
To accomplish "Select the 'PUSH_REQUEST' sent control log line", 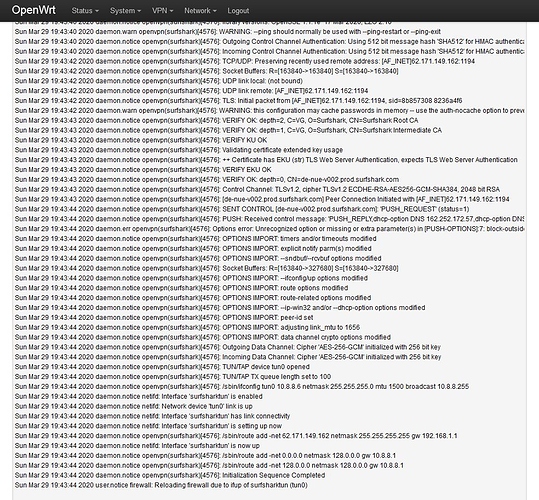I will [x=242, y=209].
